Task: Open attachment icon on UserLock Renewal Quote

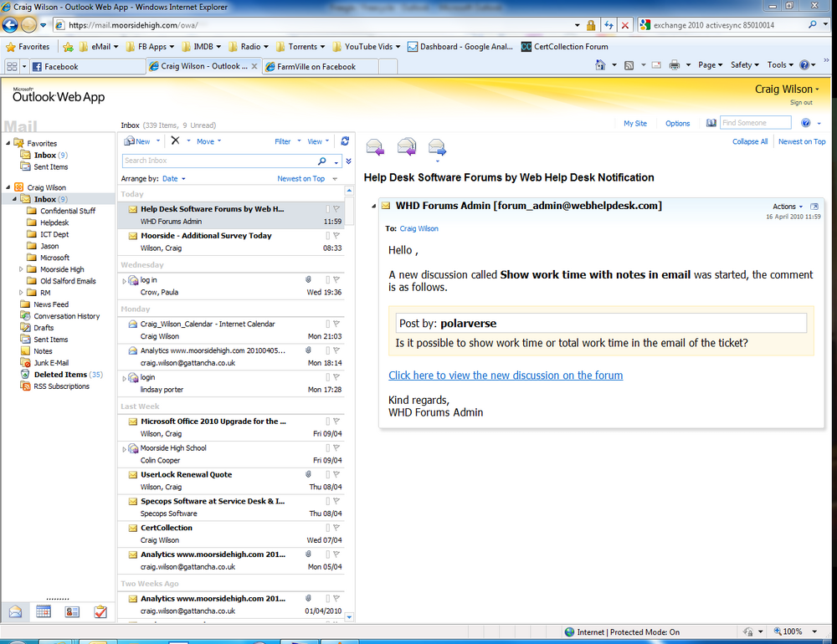Action: (308, 474)
